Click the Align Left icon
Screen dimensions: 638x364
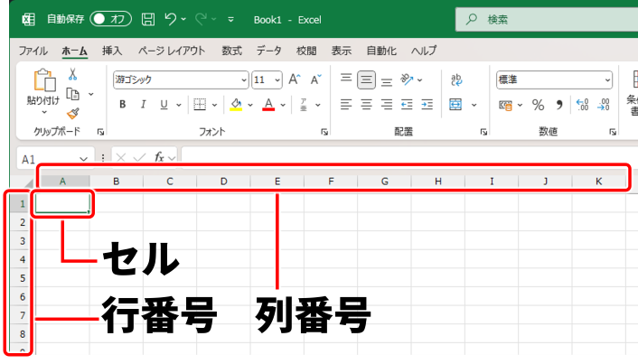(346, 105)
